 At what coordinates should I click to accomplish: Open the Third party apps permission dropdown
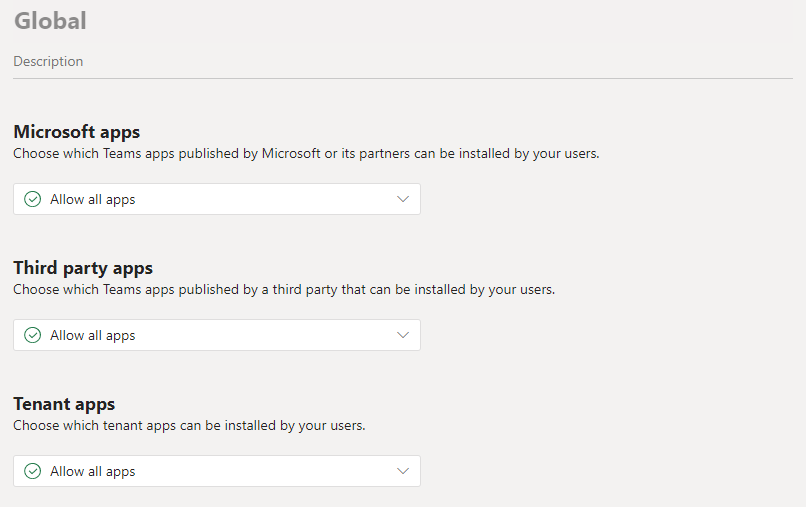coord(216,335)
